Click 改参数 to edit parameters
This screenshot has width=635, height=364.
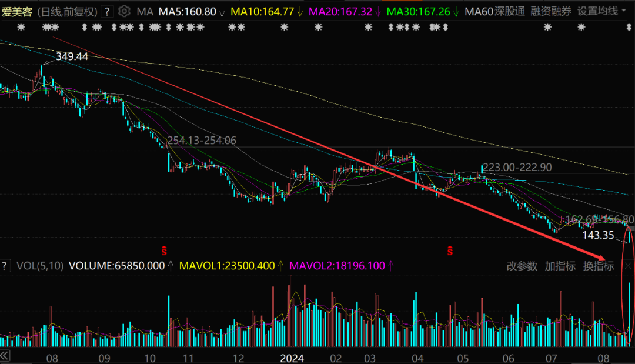522,266
